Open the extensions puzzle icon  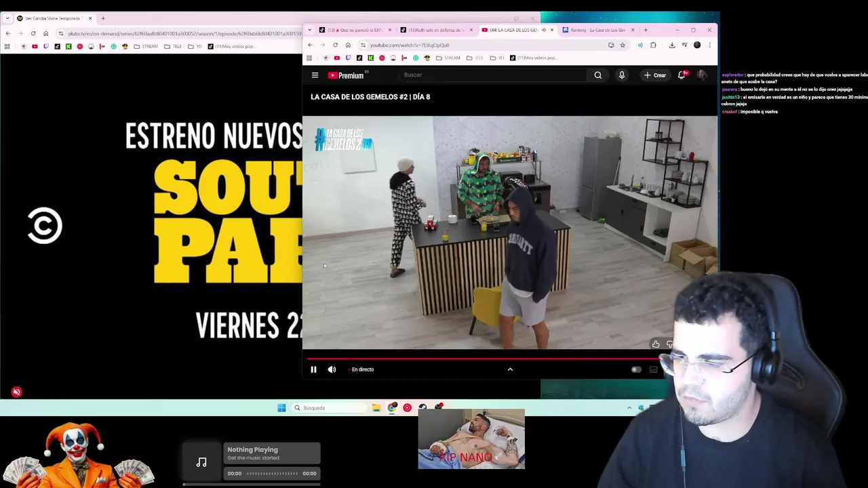[x=653, y=45]
